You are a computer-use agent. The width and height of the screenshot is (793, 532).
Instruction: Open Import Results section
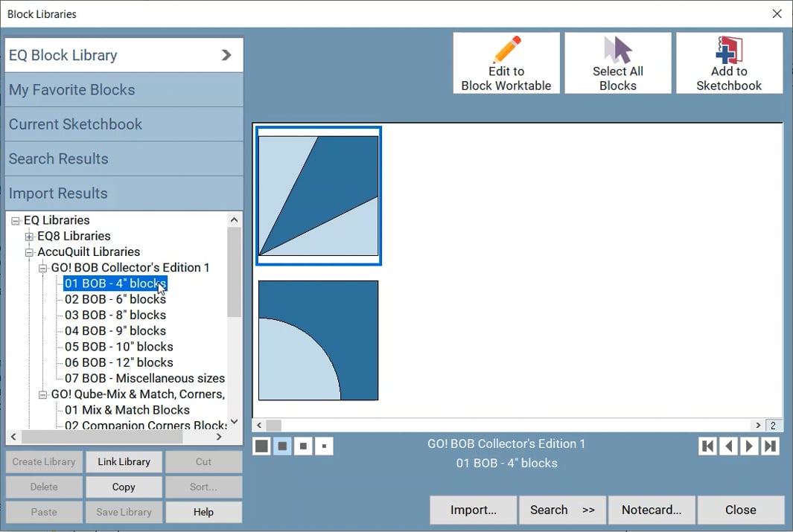click(x=124, y=193)
